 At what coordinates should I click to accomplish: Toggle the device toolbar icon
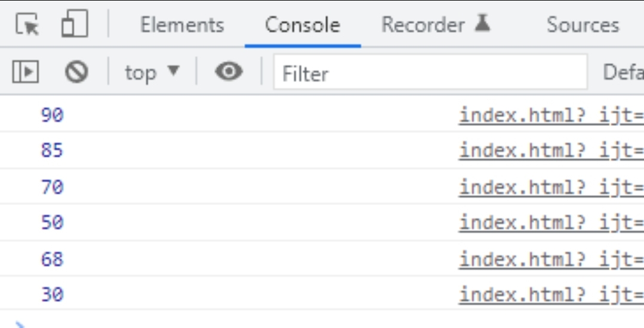point(75,23)
